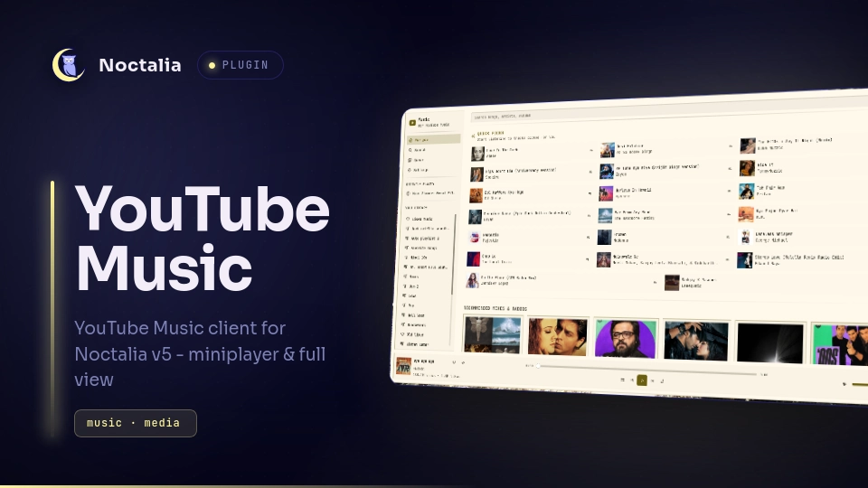The width and height of the screenshot is (868, 488).
Task: Skip to the next track in player bar
Action: coord(652,380)
